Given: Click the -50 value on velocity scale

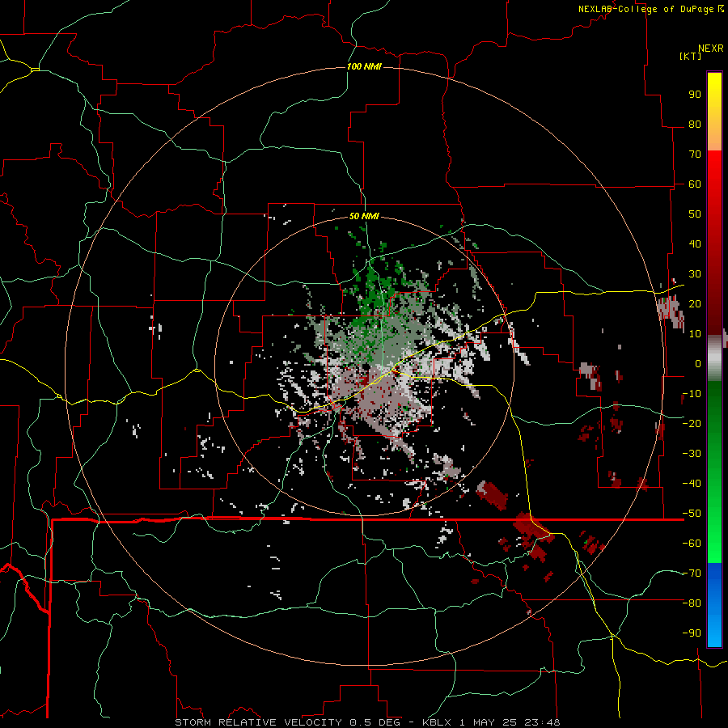Looking at the screenshot, I should tap(692, 514).
